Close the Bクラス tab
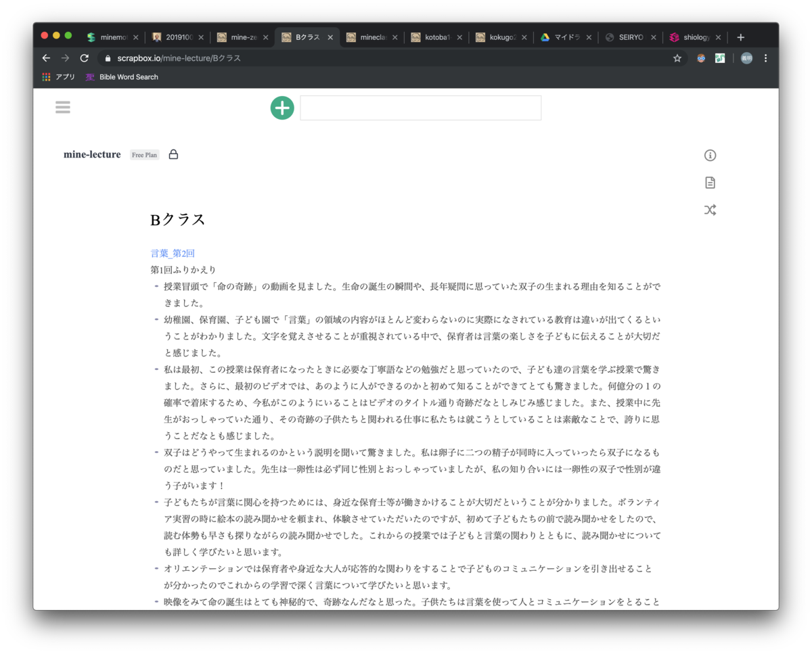 tap(330, 38)
